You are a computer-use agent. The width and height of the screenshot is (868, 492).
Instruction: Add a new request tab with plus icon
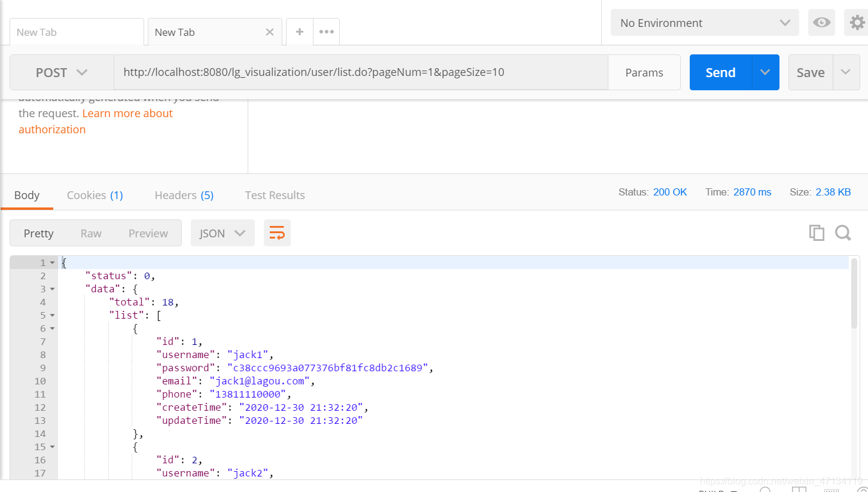300,32
